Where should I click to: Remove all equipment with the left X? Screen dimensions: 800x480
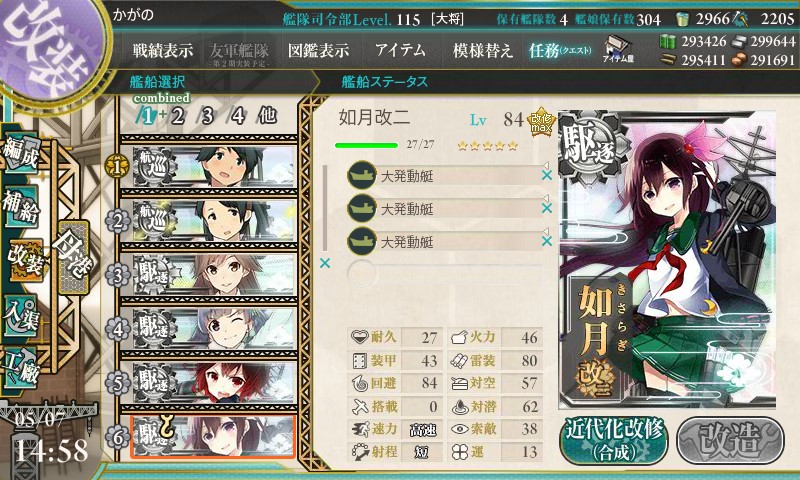[x=324, y=263]
